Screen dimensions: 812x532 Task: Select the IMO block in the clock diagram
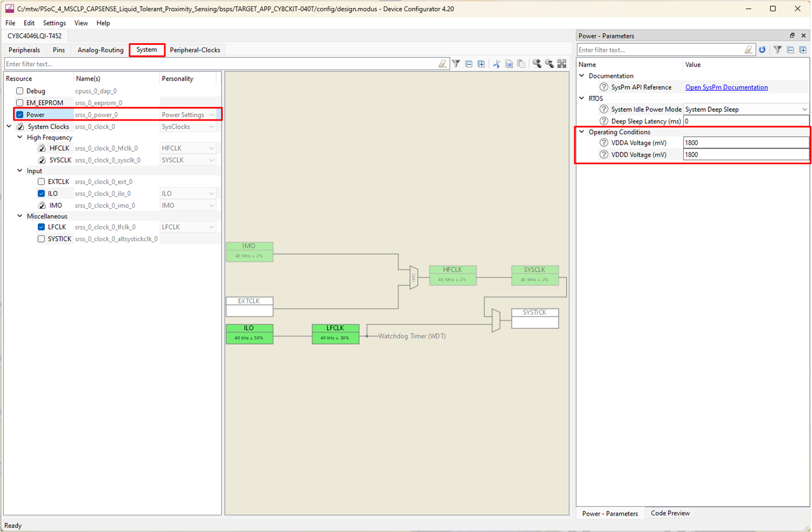coord(249,251)
